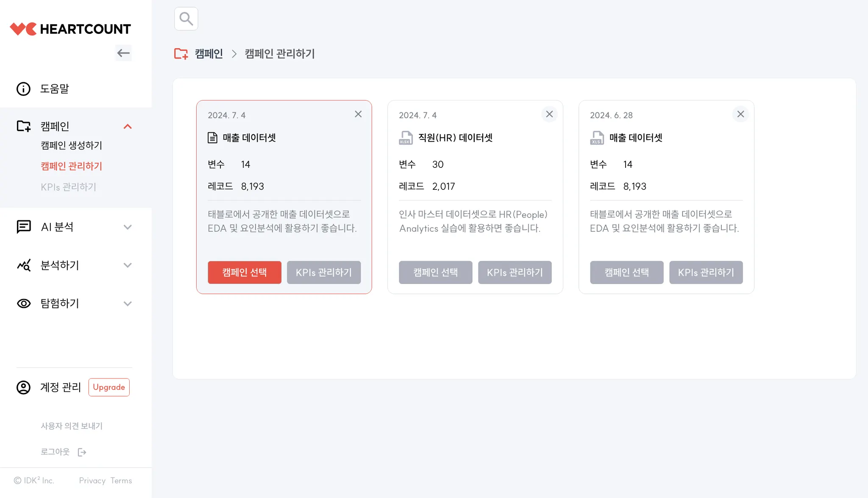Collapse sidebar with the left arrow icon
Viewport: 868px width, 498px height.
point(123,53)
